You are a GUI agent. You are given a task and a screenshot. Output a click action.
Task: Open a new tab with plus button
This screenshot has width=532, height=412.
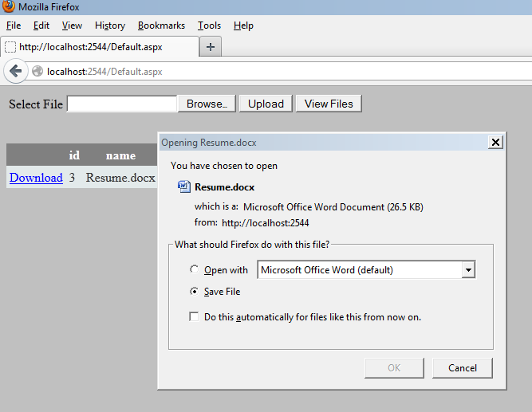pyautogui.click(x=211, y=47)
